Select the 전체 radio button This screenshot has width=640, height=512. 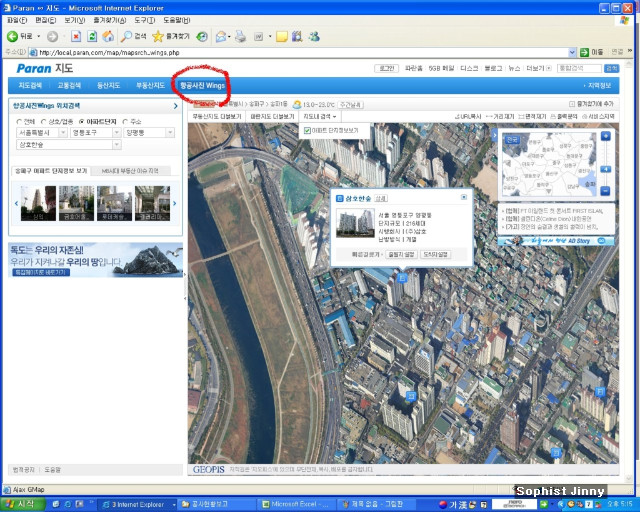pos(19,122)
